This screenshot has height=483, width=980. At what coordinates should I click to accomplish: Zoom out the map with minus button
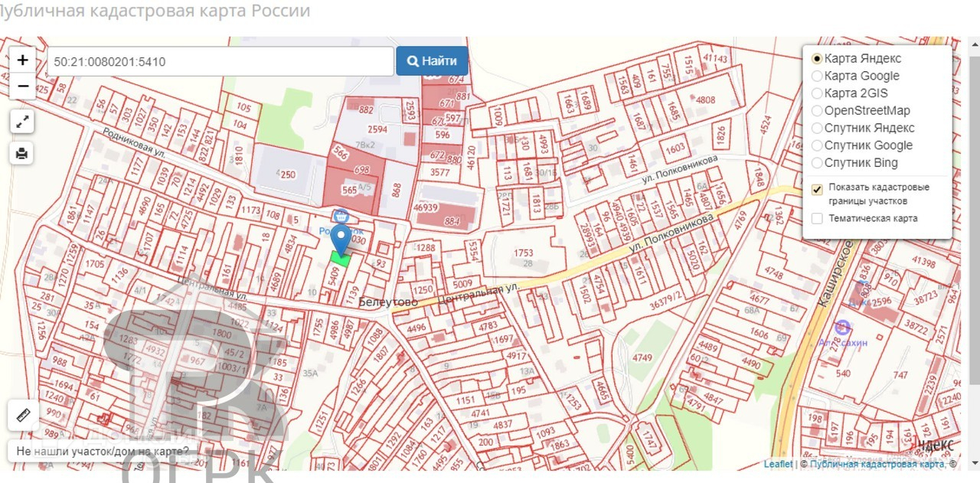(x=22, y=86)
